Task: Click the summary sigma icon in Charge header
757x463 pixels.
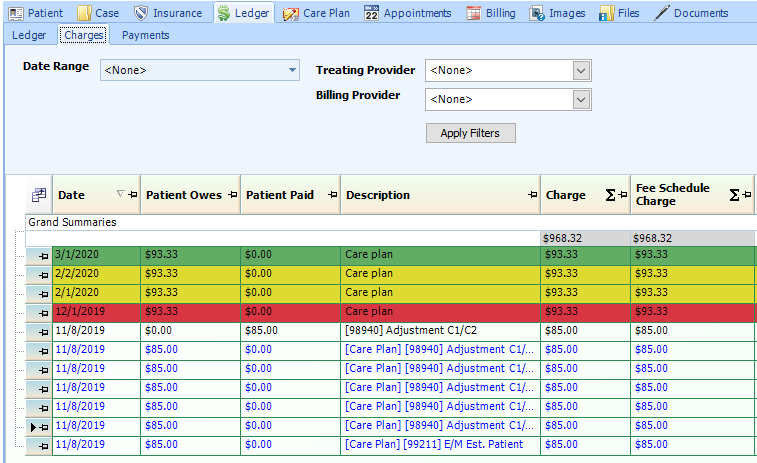Action: (609, 195)
